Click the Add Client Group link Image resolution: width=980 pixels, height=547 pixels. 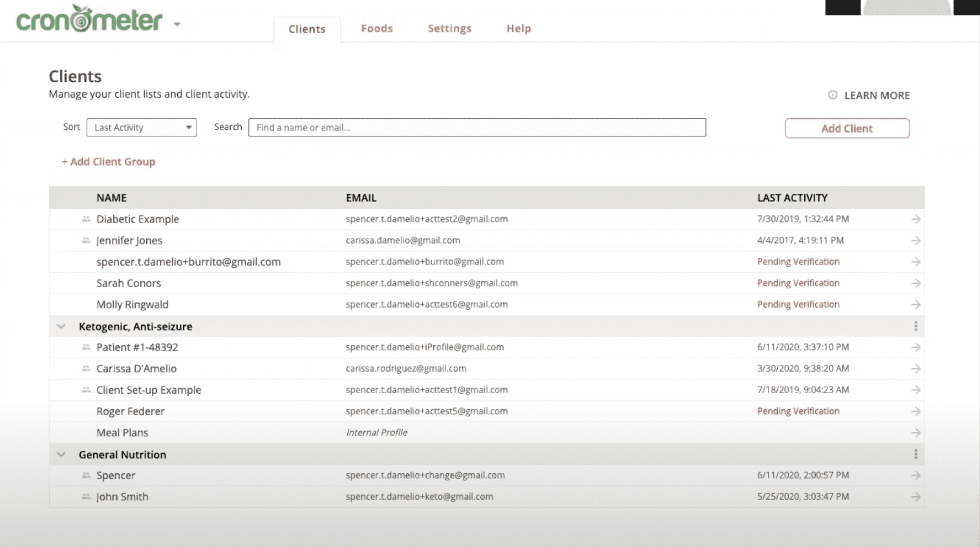coord(109,162)
